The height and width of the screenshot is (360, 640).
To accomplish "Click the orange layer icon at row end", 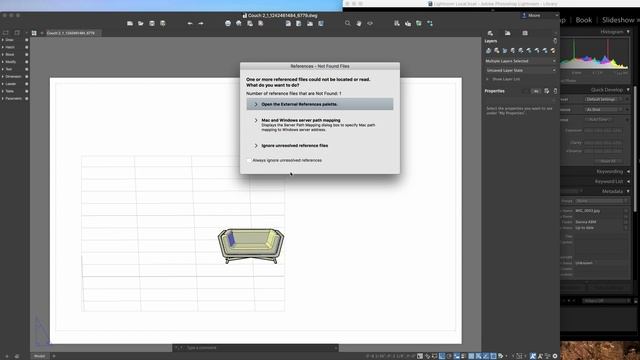I will pyautogui.click(x=553, y=51).
